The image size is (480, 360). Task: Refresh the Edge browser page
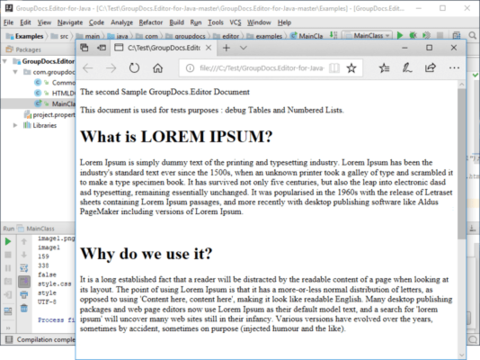click(134, 68)
